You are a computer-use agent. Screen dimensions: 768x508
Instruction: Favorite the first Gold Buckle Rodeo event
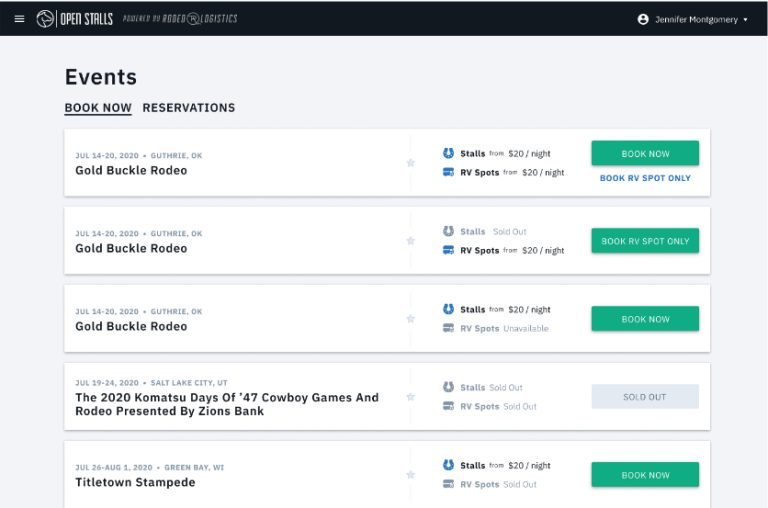(x=410, y=163)
